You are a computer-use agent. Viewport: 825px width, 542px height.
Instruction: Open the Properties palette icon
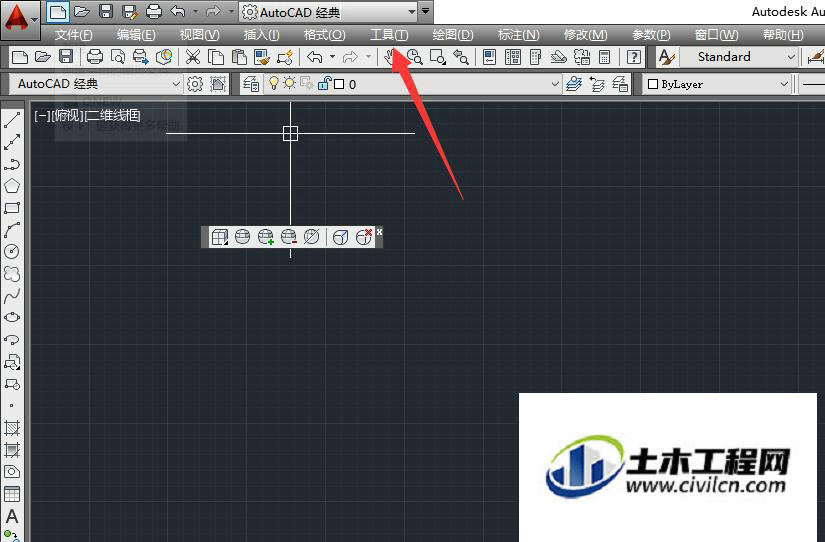[x=489, y=57]
